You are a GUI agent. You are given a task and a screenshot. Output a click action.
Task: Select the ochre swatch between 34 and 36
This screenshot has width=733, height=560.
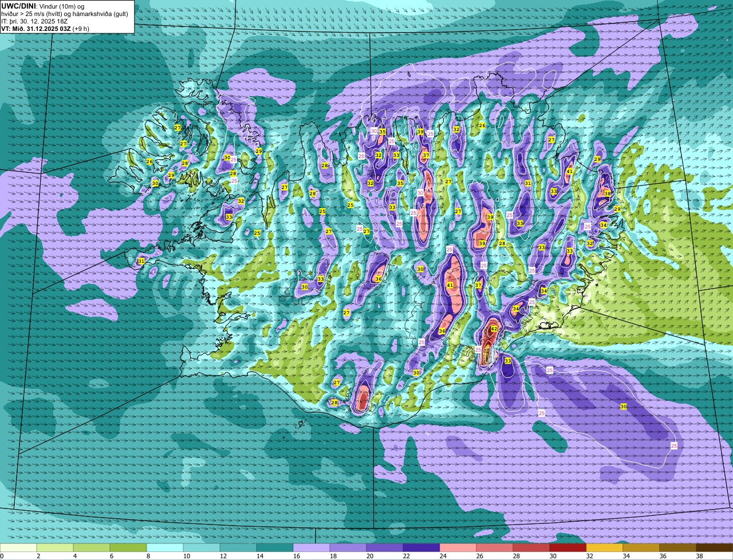(x=641, y=547)
